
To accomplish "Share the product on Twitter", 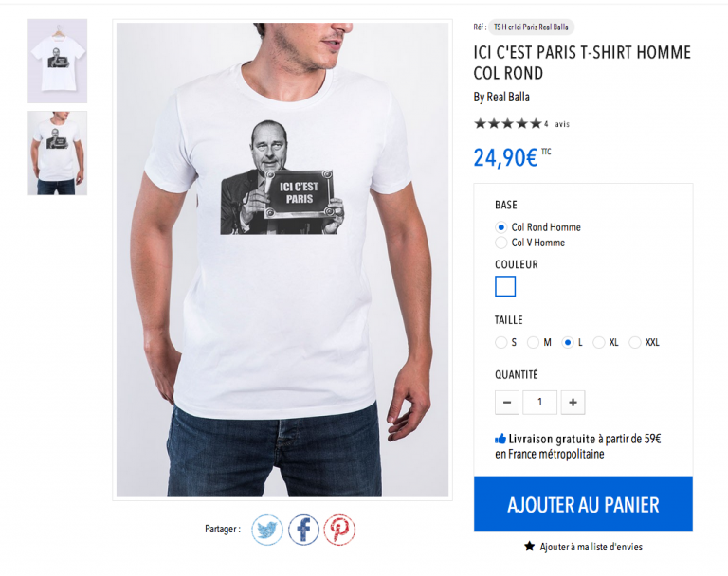I will (x=267, y=530).
